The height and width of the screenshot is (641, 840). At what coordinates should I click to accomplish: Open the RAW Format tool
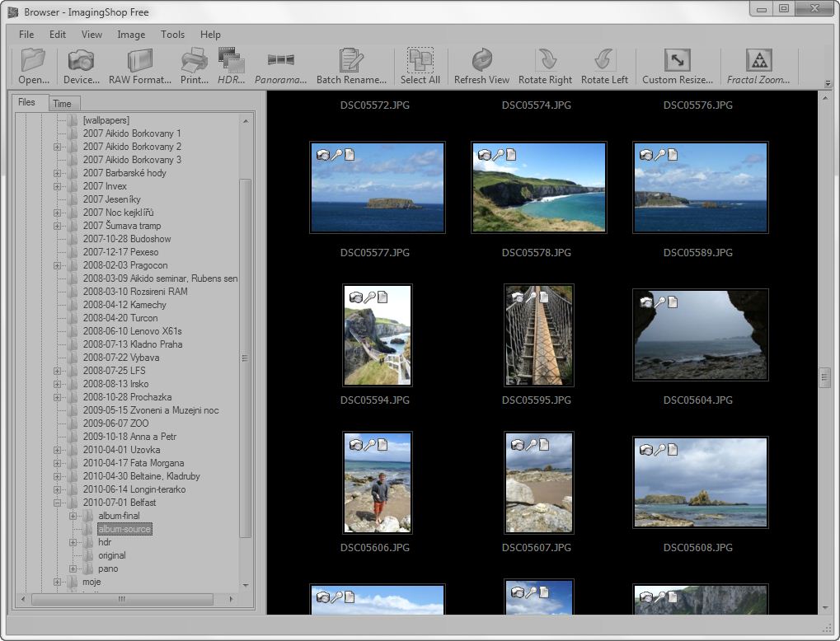point(140,67)
